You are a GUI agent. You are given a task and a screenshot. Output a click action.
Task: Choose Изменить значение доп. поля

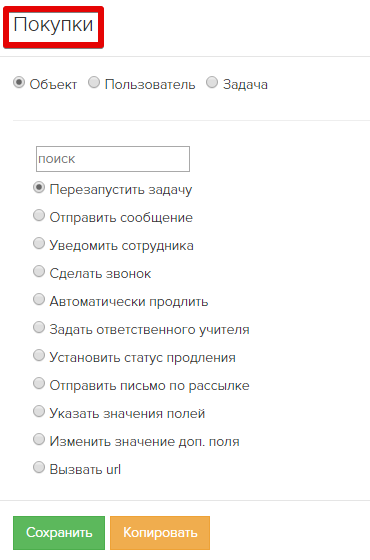[39, 439]
